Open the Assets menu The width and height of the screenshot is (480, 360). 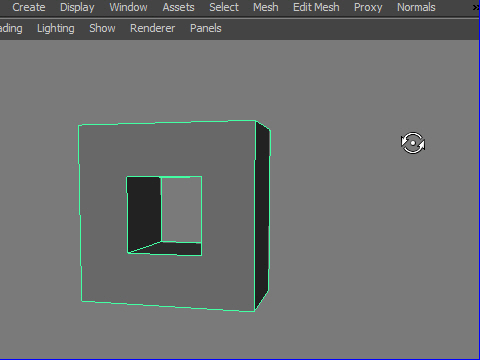pos(178,7)
